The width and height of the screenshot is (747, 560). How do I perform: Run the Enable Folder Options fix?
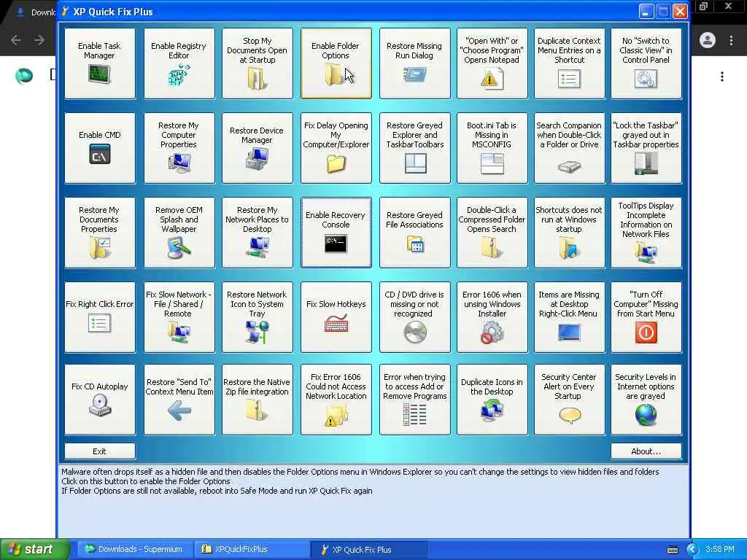coord(336,63)
